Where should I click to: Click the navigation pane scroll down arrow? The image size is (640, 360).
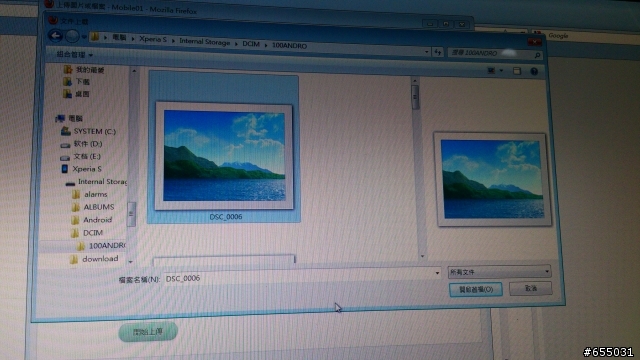[x=131, y=262]
